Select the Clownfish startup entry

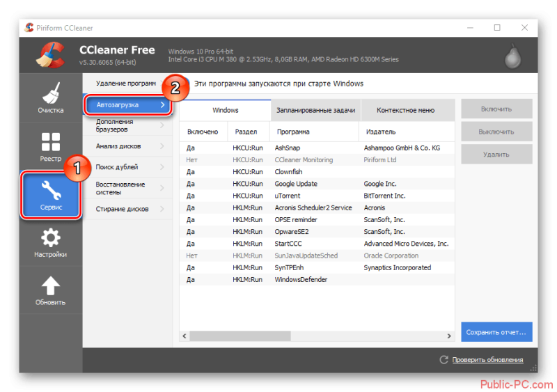(317, 172)
